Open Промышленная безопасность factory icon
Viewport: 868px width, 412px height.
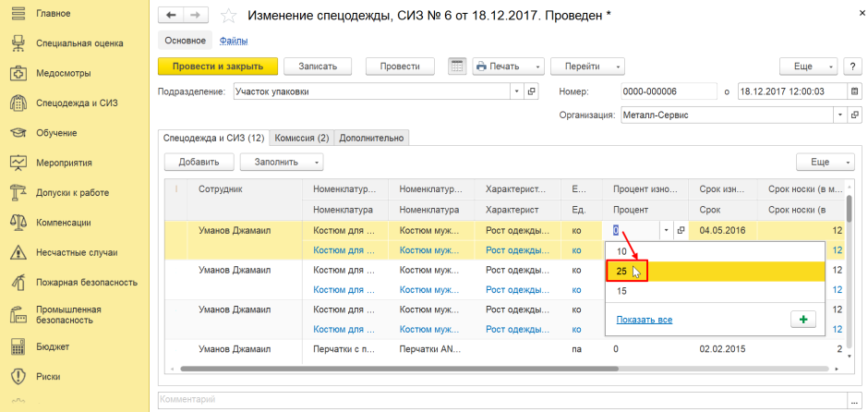pyautogui.click(x=18, y=314)
